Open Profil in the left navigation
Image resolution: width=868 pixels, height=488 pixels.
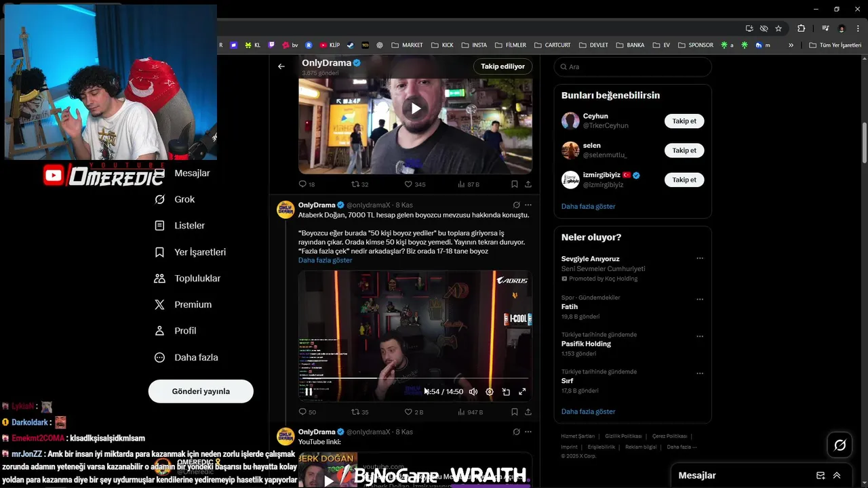pyautogui.click(x=176, y=331)
